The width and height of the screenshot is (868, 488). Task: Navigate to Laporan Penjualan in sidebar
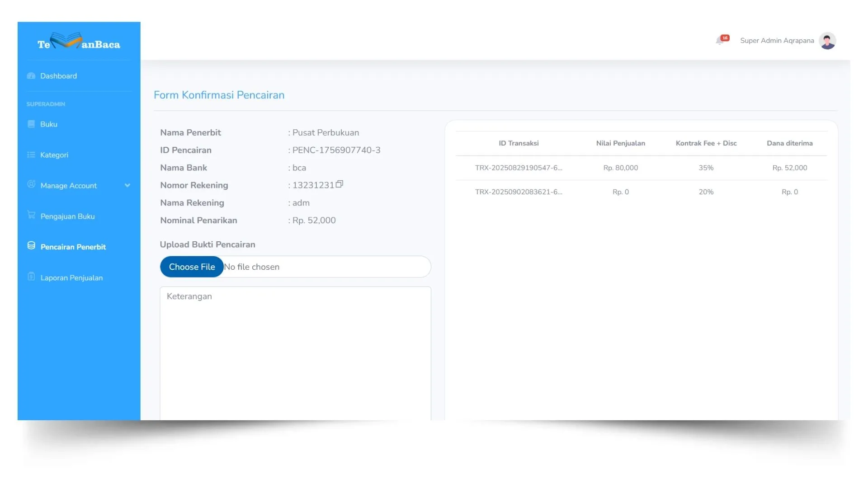tap(71, 277)
